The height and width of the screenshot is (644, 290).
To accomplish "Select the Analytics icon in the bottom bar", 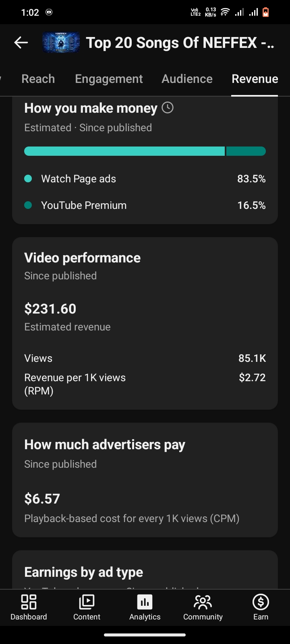I will 145,602.
